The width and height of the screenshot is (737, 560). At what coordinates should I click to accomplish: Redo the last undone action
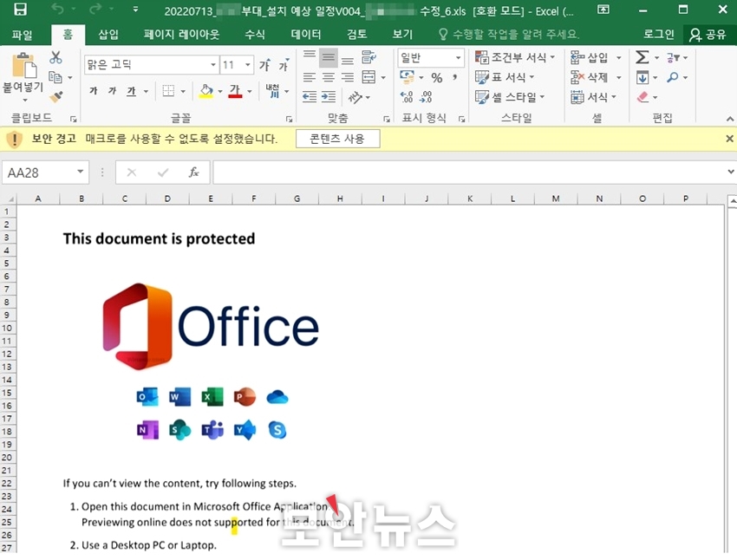coord(95,9)
